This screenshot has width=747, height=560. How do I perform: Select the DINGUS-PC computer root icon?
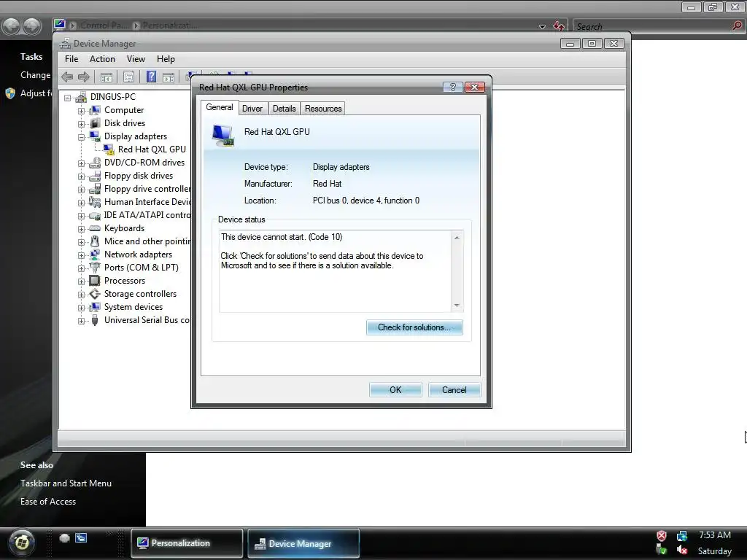[x=81, y=97]
